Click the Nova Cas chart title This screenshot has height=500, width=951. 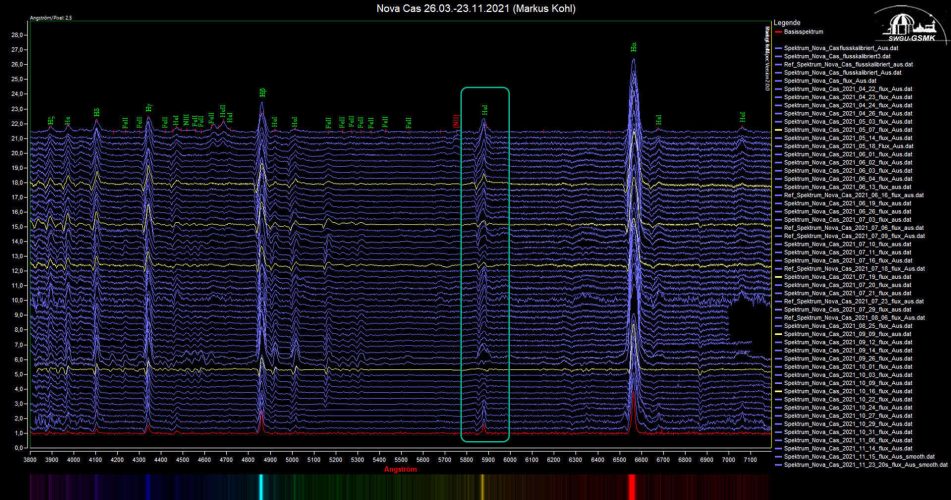[475, 9]
